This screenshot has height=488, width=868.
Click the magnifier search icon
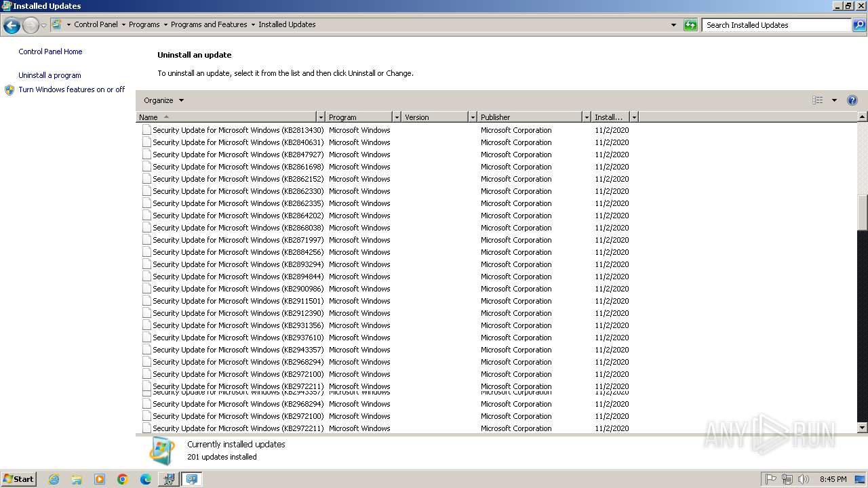coord(859,25)
